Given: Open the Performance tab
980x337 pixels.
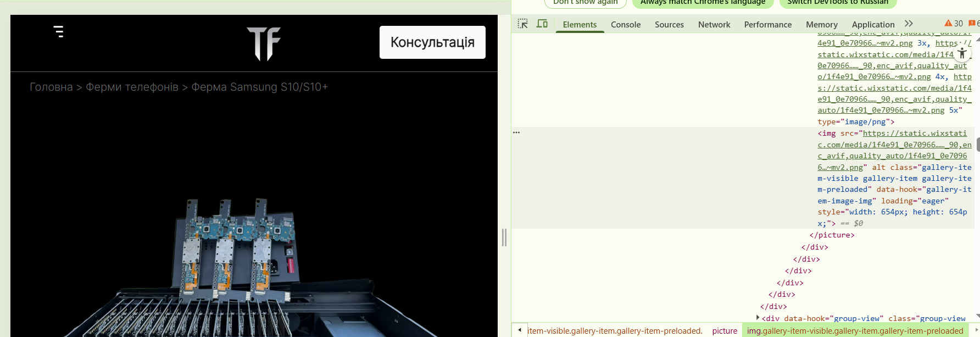Looking at the screenshot, I should click(x=768, y=24).
